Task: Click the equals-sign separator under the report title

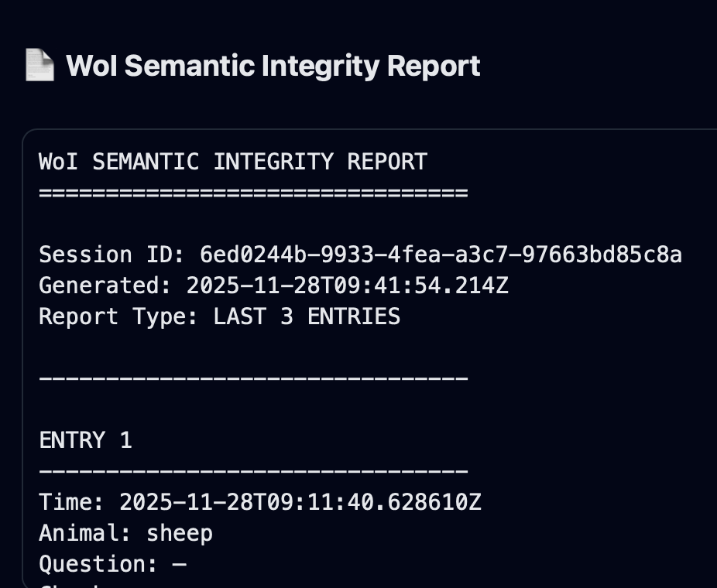Action: (x=253, y=193)
